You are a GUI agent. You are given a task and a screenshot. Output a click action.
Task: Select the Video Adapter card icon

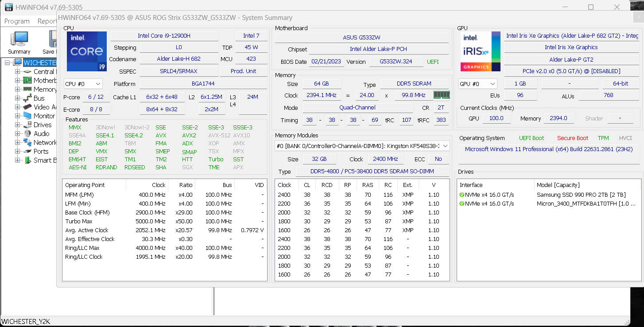pos(27,107)
